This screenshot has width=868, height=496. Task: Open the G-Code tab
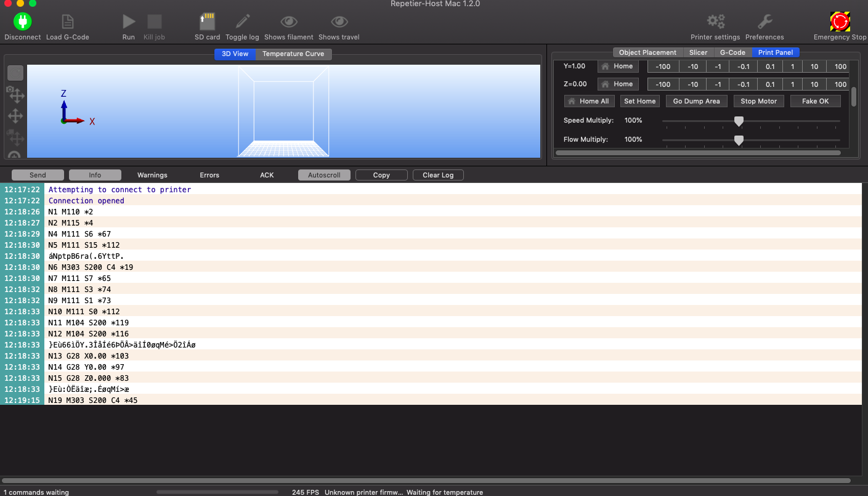pyautogui.click(x=732, y=53)
